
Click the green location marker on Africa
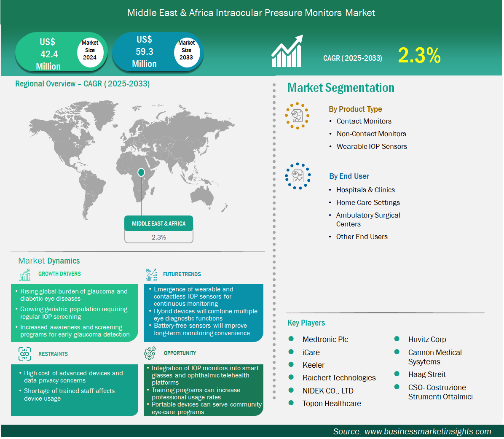(x=141, y=172)
